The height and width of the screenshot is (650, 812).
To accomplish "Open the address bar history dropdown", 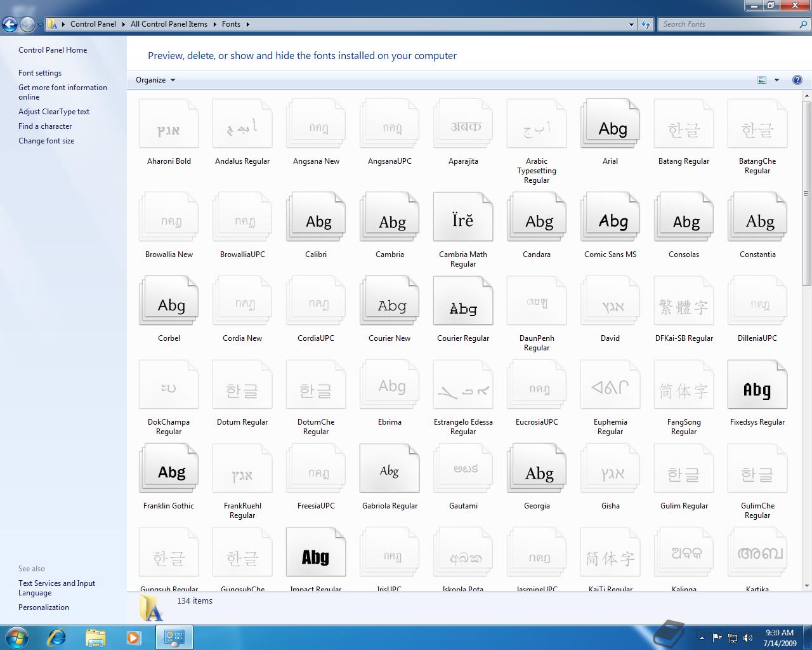I will click(631, 24).
